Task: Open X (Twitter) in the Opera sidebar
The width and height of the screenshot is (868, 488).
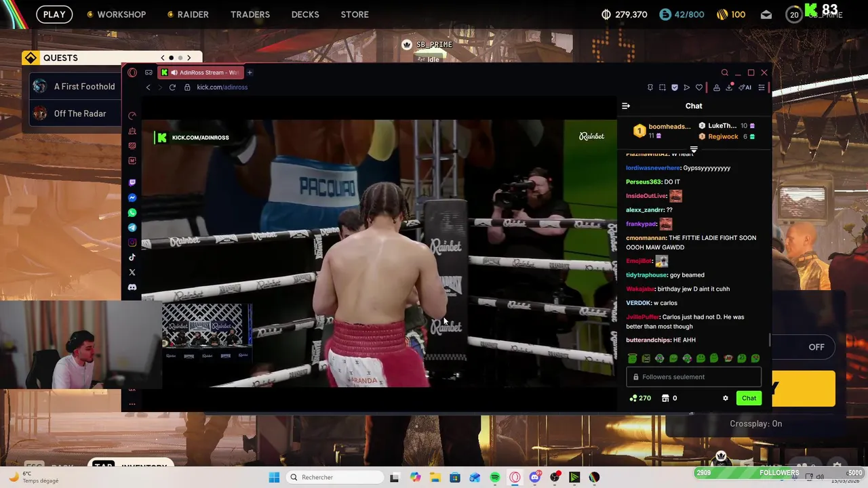Action: tap(132, 272)
